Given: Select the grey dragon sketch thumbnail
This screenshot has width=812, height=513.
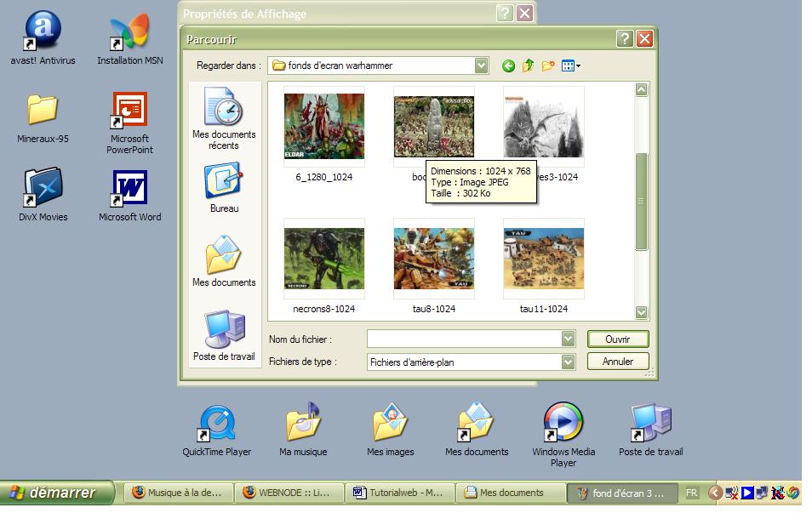Looking at the screenshot, I should (x=544, y=126).
